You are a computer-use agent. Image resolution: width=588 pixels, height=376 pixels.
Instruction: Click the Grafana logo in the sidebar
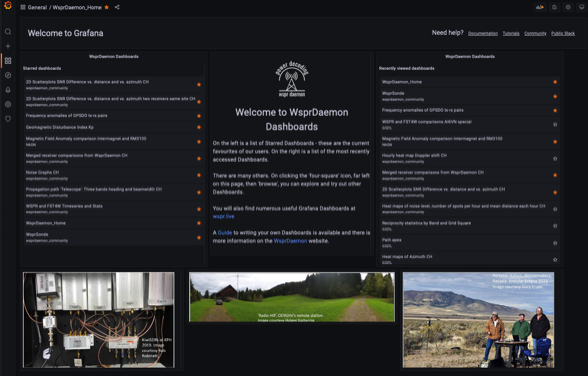click(8, 6)
